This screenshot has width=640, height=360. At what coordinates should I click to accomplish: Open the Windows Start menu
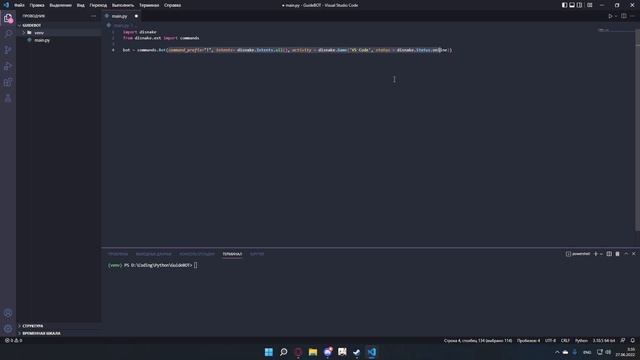coord(269,352)
